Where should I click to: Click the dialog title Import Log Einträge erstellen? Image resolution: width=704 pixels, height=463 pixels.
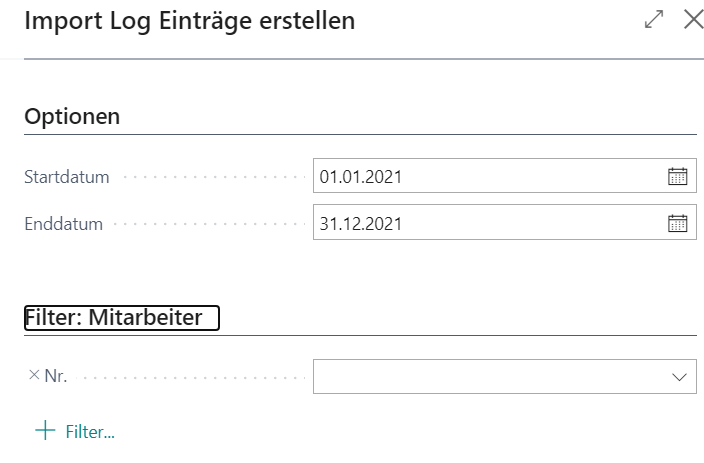pyautogui.click(x=189, y=21)
